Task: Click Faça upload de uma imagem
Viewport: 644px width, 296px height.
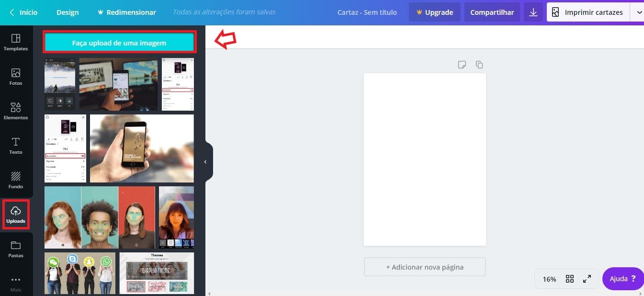Action: click(x=119, y=42)
